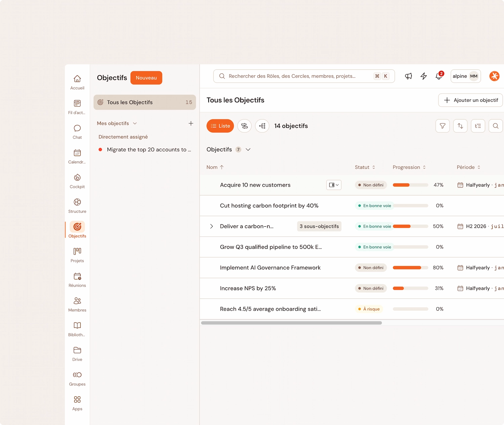Open the notifications bell
The height and width of the screenshot is (425, 504).
(439, 76)
